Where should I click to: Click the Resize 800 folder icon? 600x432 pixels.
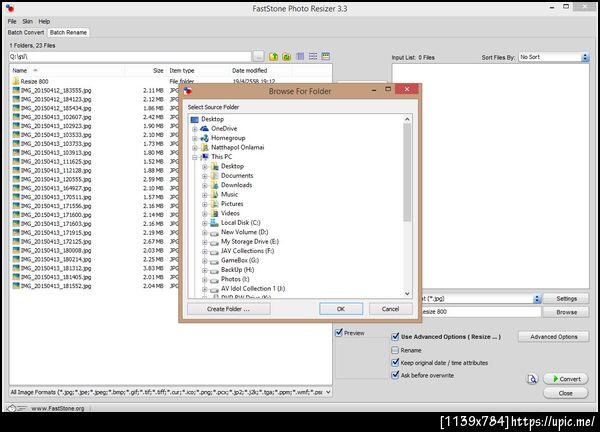[16, 81]
